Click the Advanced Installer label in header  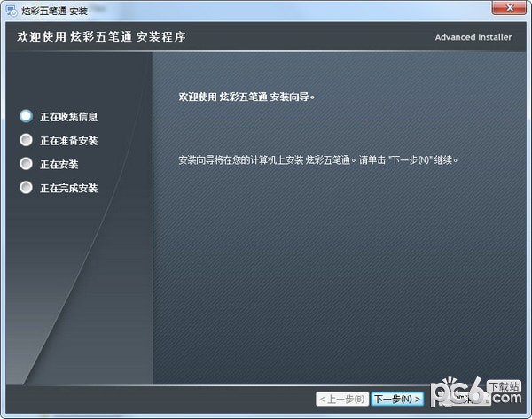click(475, 37)
